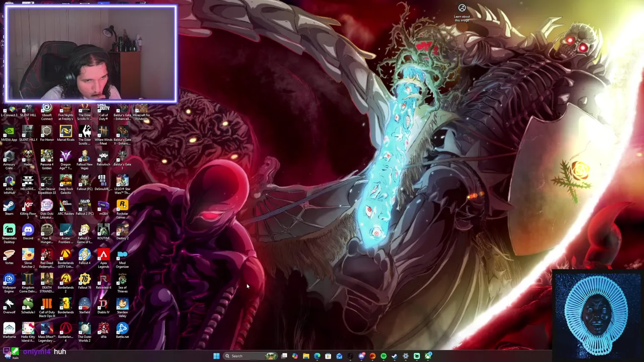Open Marvel Rivals desktop icon
This screenshot has height=362, width=644.
click(65, 134)
